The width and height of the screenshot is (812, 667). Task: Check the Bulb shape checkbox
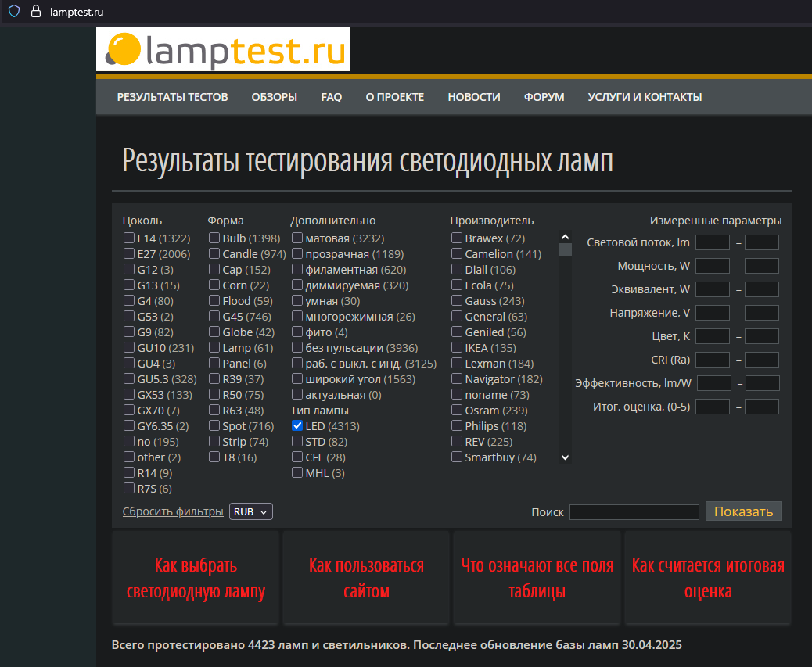pyautogui.click(x=214, y=238)
